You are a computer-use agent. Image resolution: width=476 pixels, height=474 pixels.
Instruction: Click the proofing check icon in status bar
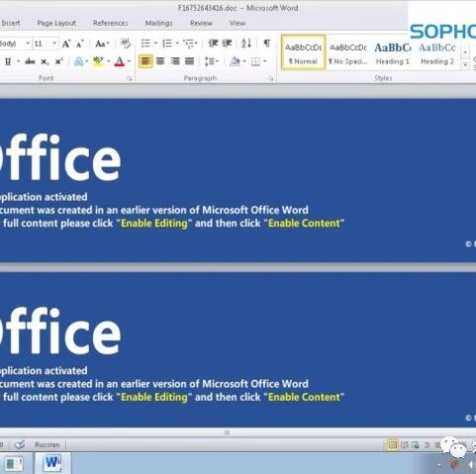(20, 445)
